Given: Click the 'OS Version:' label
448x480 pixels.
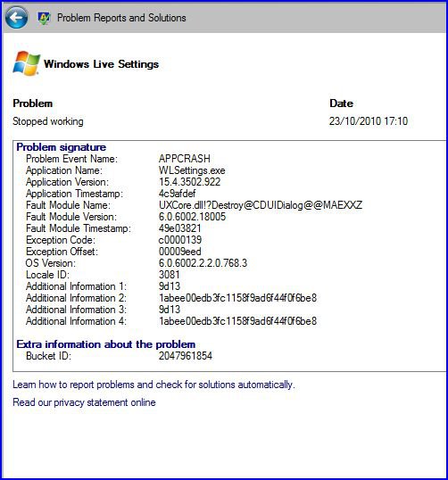Looking at the screenshot, I should [x=51, y=263].
